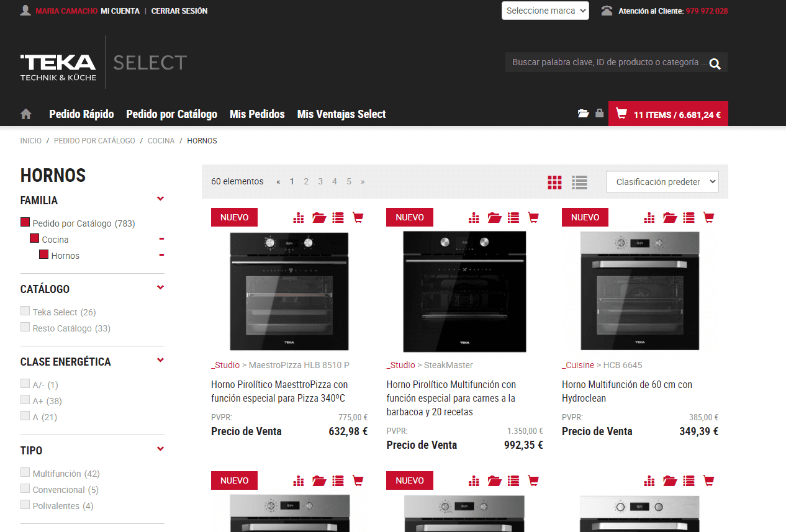This screenshot has width=786, height=532.
Task: List icon for HCB 6645 oven
Action: (689, 217)
